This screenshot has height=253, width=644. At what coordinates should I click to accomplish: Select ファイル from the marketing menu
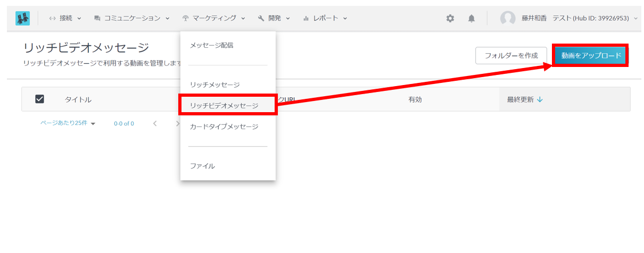click(202, 166)
